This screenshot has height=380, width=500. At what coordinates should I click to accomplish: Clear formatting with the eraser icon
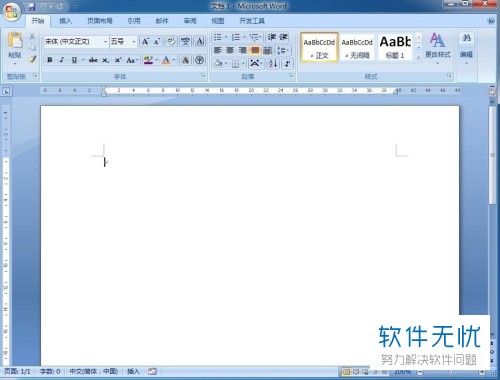coord(171,41)
